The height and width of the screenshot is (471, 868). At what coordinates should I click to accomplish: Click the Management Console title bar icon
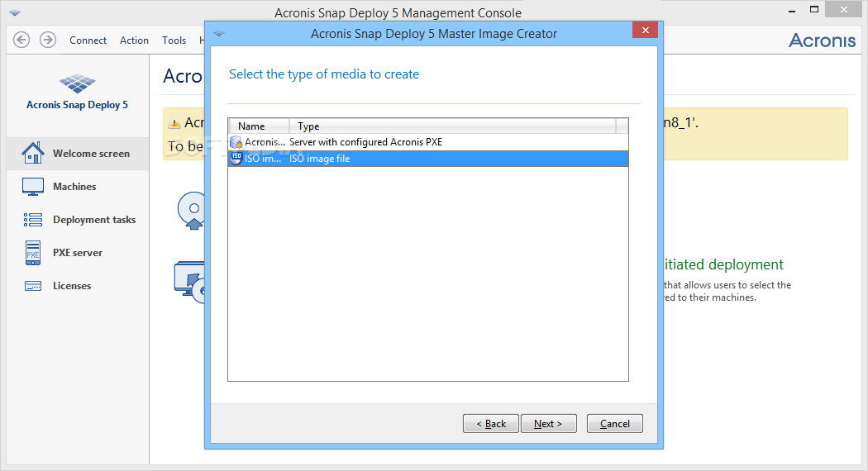point(15,12)
